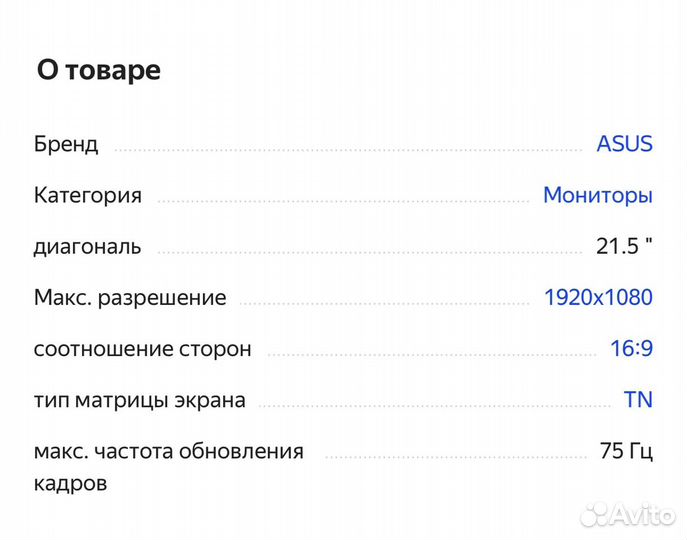Click the диагональ label
687x540 pixels.
point(88,246)
